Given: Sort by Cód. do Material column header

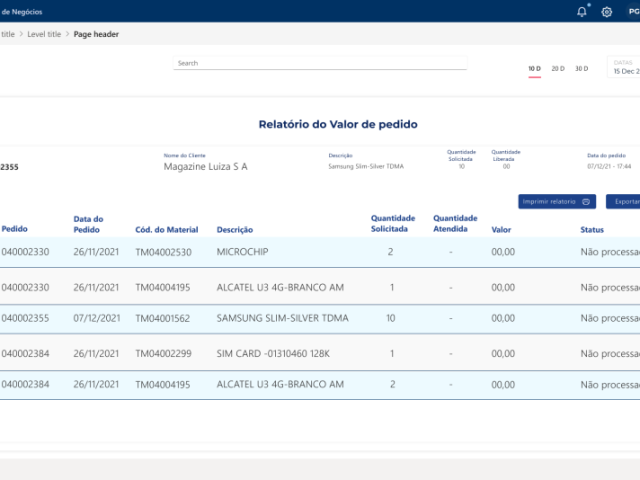Looking at the screenshot, I should click(x=167, y=230).
